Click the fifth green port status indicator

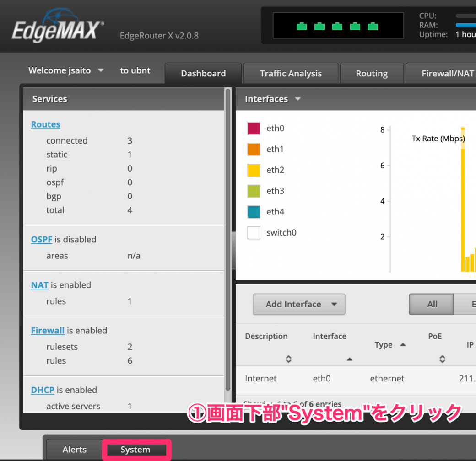pos(372,27)
